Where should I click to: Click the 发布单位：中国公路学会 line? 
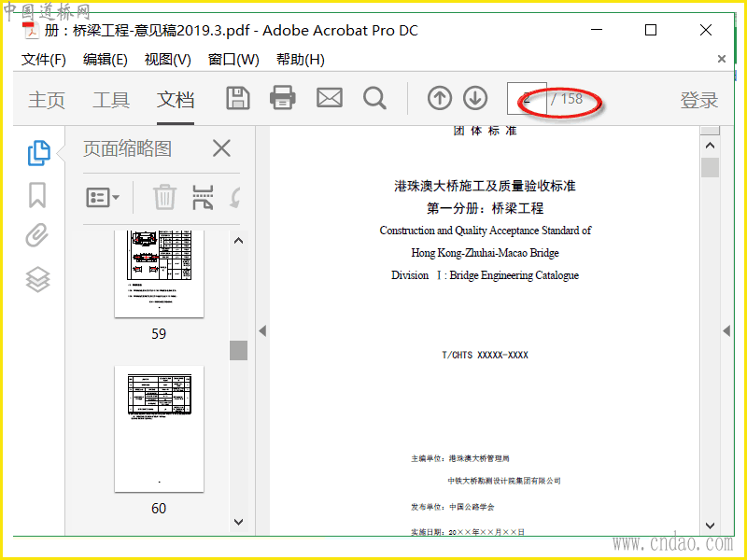(x=453, y=507)
